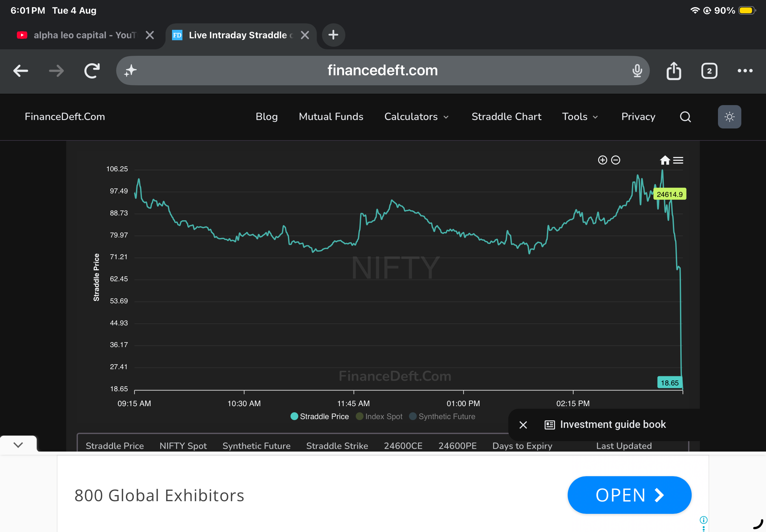Reset chart zoom with home icon
This screenshot has width=766, height=532.
(x=665, y=160)
